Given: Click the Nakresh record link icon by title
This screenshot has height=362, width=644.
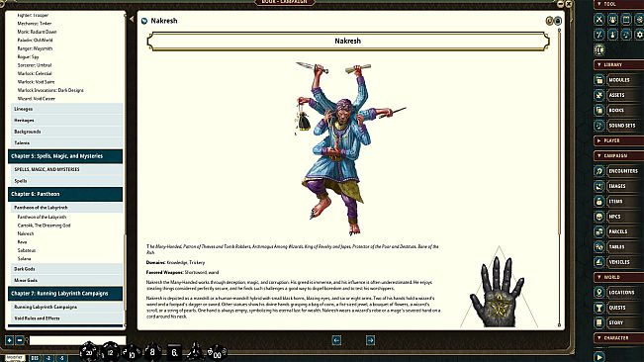Looking at the screenshot, I should tap(144, 21).
